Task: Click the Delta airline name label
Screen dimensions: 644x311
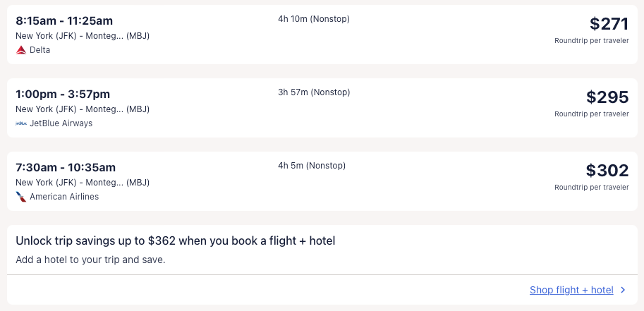Action: (x=40, y=50)
